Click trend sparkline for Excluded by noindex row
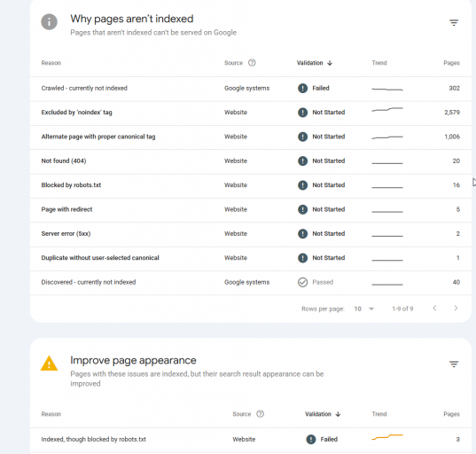This screenshot has height=454, width=476. pyautogui.click(x=387, y=110)
